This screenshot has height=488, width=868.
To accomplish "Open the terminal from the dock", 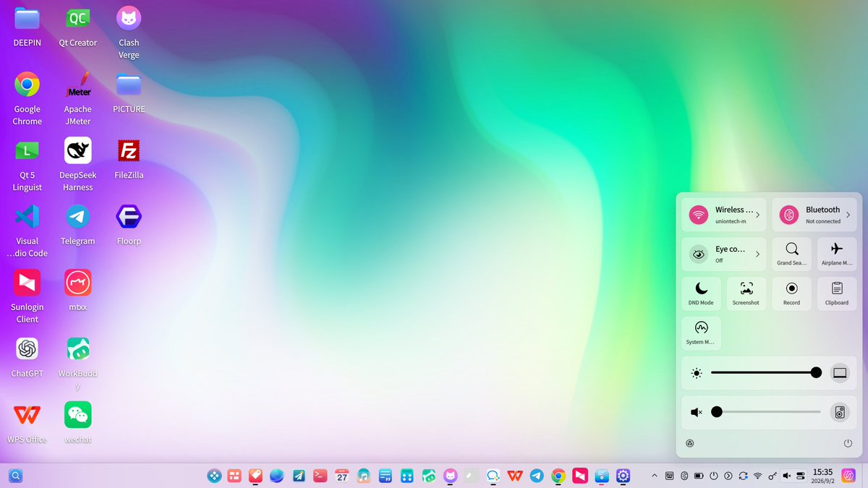I will (x=320, y=476).
